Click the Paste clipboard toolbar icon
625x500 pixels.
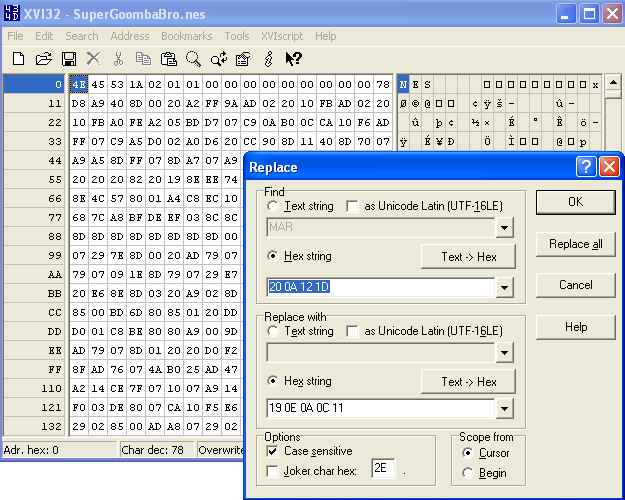[168, 59]
